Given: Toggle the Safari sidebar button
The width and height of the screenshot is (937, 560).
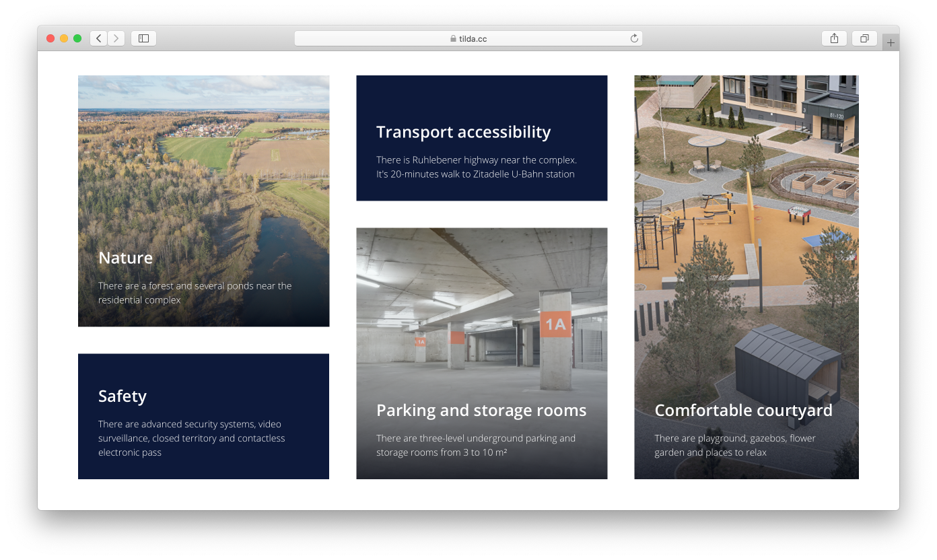Looking at the screenshot, I should pyautogui.click(x=143, y=38).
